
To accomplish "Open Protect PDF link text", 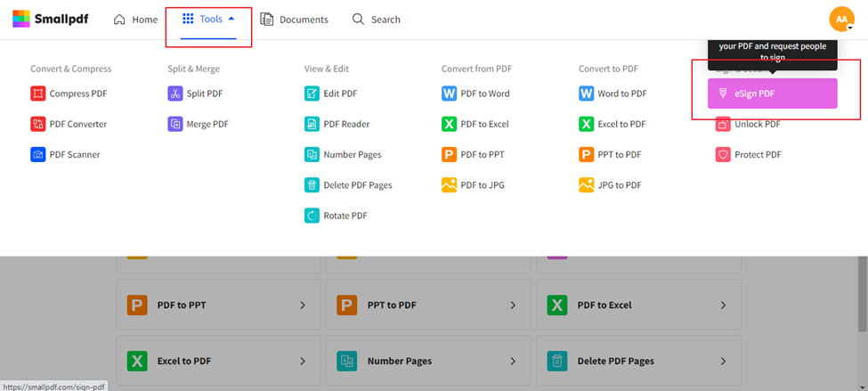I will (758, 154).
